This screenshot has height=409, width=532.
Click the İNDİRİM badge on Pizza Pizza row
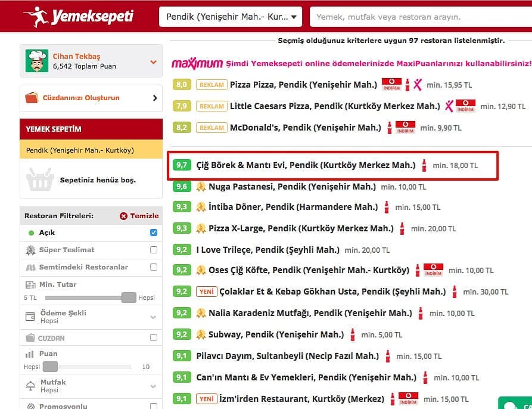391,84
